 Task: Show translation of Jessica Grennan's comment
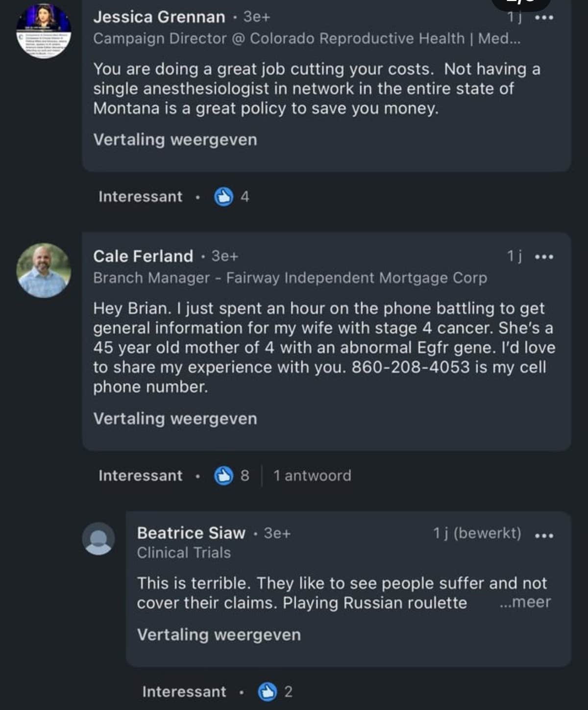click(x=175, y=140)
